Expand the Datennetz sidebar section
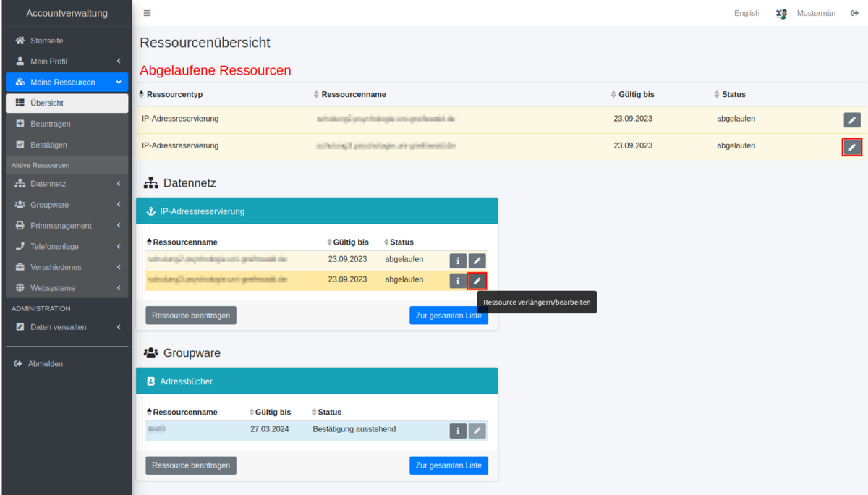The image size is (868, 495). pyautogui.click(x=67, y=184)
